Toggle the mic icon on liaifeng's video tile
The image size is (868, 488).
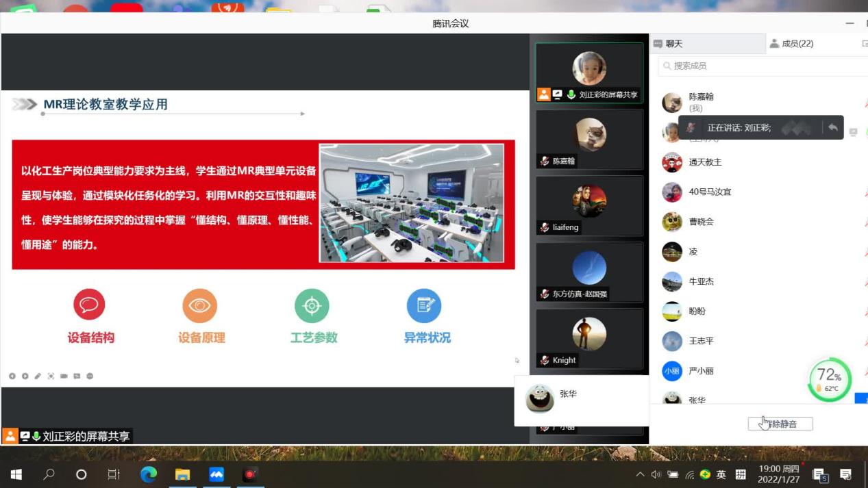545,228
